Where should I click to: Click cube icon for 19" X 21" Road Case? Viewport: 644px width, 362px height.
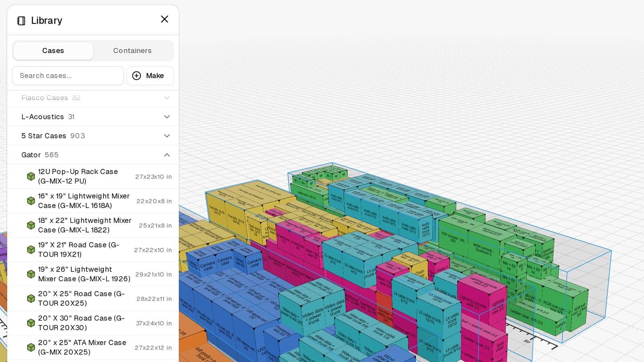pyautogui.click(x=31, y=250)
